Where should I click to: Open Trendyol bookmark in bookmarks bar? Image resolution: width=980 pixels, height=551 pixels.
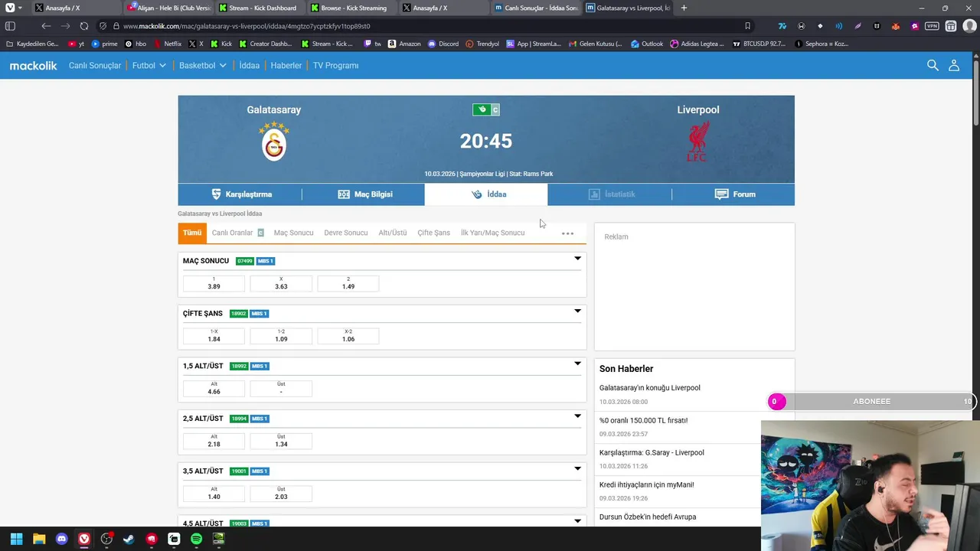[x=482, y=44]
